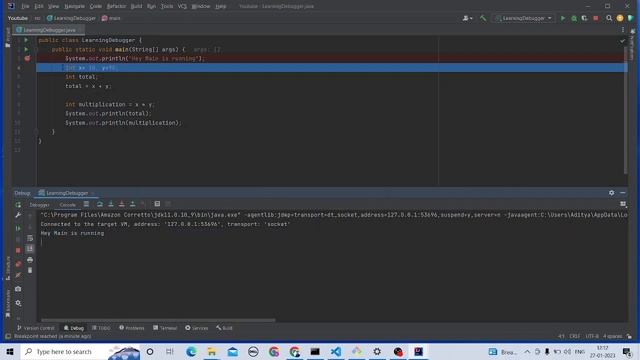Viewport: 640px width, 360px height.
Task: Click run gutter arrow beside class declaration
Action: click(26, 40)
